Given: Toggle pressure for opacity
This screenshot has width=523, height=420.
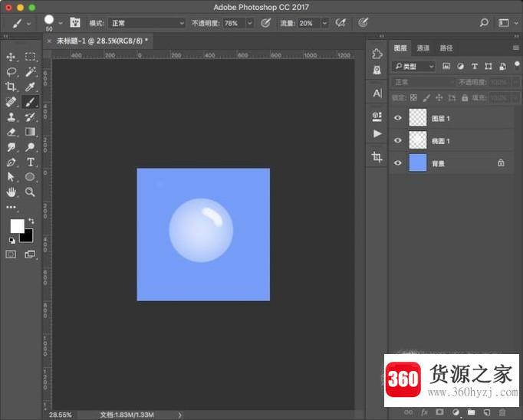Looking at the screenshot, I should (x=265, y=23).
